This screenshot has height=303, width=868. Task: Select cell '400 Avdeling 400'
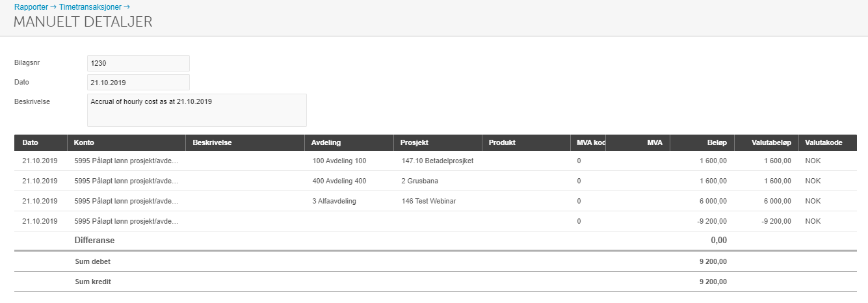tap(339, 181)
